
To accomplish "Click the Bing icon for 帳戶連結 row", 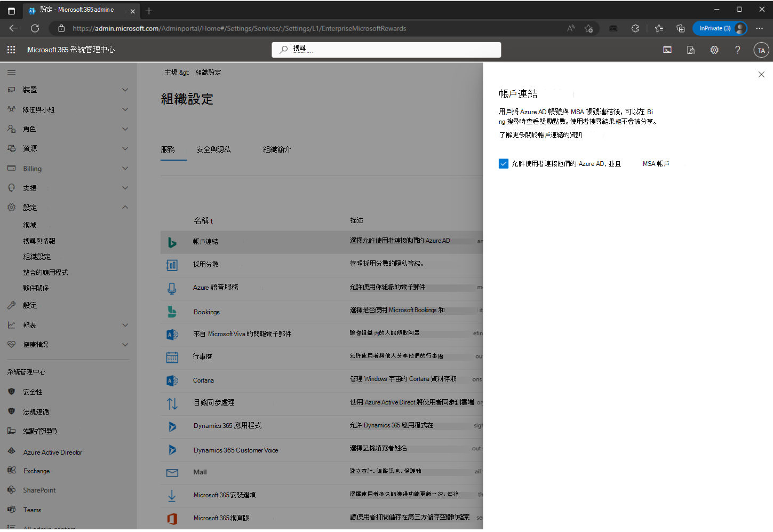I will 172,242.
